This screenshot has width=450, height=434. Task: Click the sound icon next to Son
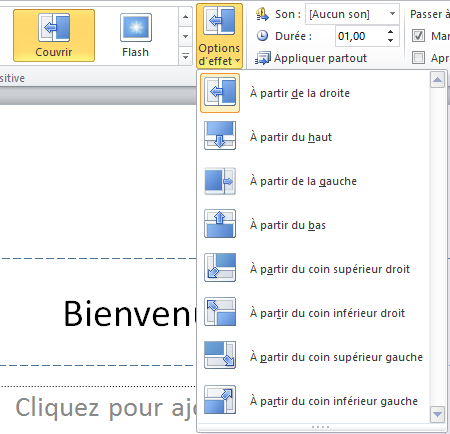click(x=262, y=14)
